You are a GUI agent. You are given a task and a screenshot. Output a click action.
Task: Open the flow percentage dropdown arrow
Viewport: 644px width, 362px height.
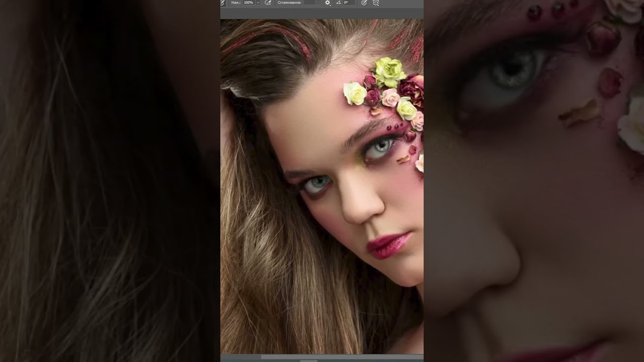tap(258, 3)
